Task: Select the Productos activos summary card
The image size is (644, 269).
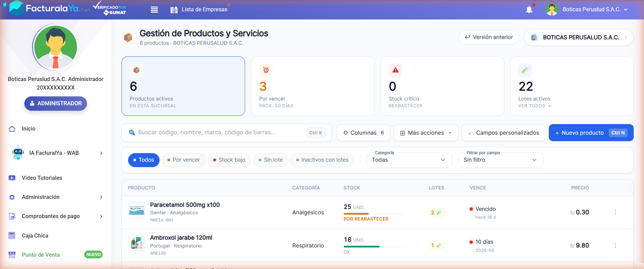Action: coord(183,86)
